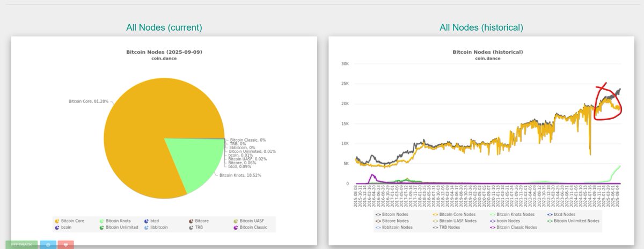644x249 pixels.
Task: Click the "Bitcoin Core, 81.28%" data label
Action: click(x=88, y=101)
